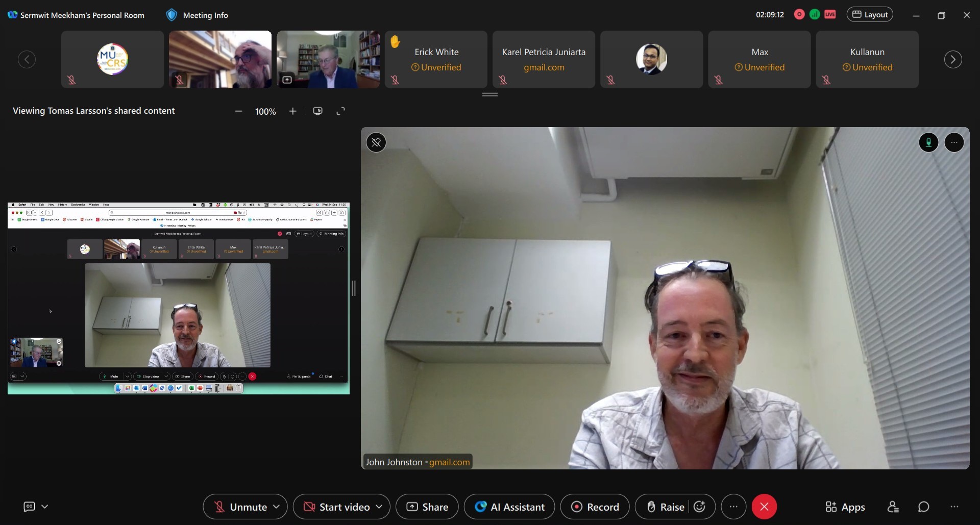The width and height of the screenshot is (980, 525).
Task: Open closed captions options chevron
Action: (x=45, y=507)
